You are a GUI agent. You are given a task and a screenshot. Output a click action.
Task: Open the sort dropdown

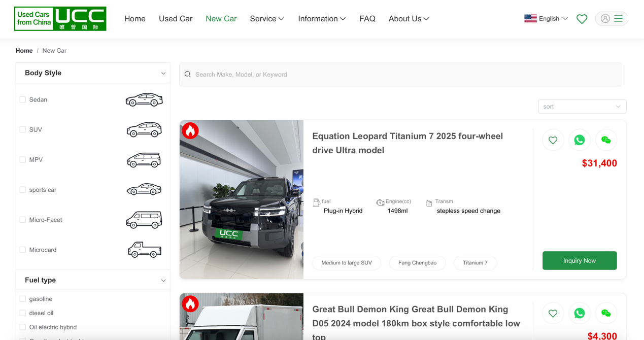[x=582, y=107]
